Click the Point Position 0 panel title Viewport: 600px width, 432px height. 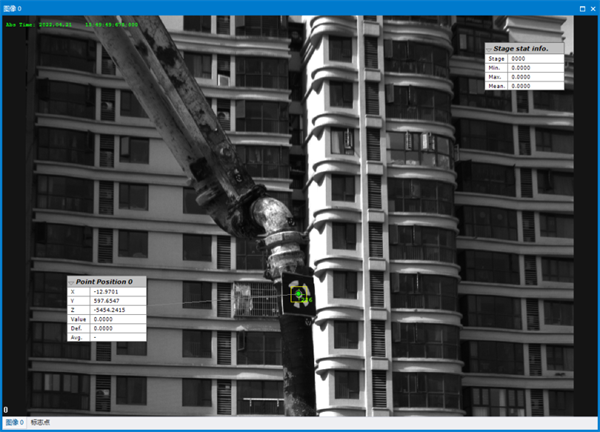click(x=110, y=282)
